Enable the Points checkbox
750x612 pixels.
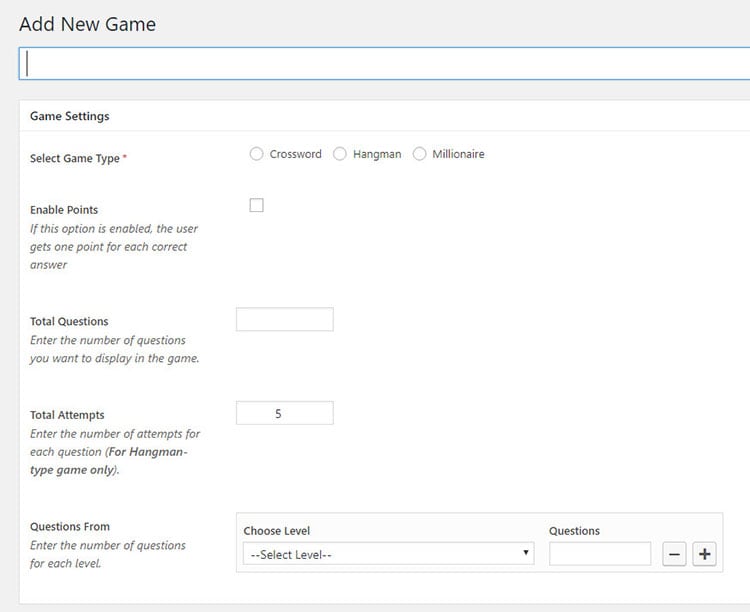click(256, 205)
